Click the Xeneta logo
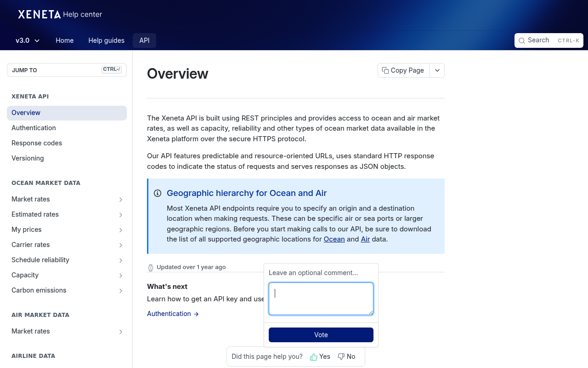 (x=40, y=14)
